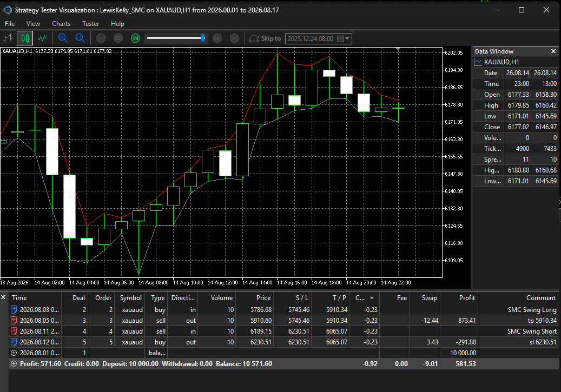
Task: Click the -291.88 profit value
Action: [465, 342]
